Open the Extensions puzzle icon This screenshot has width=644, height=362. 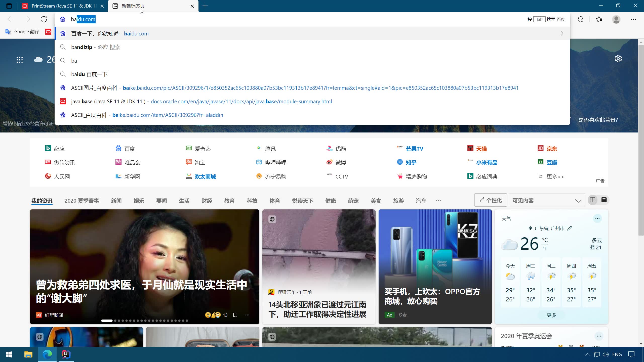pyautogui.click(x=580, y=19)
